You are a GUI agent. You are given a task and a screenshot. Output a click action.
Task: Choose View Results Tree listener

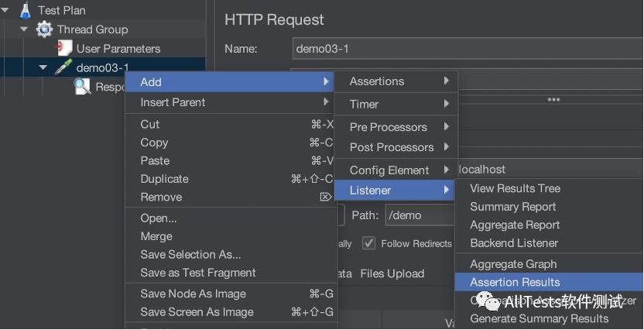[x=515, y=188]
